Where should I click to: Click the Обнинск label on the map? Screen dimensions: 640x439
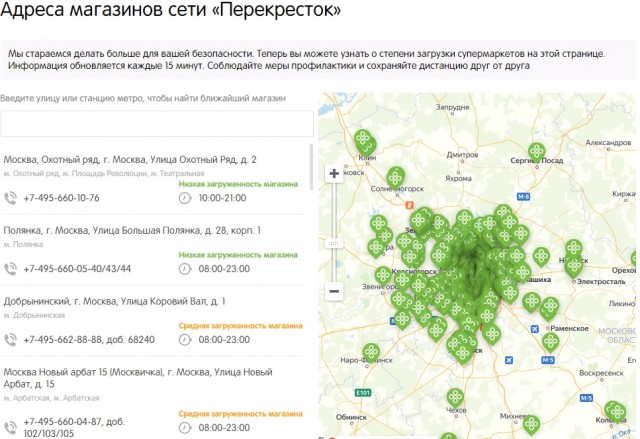351,417
